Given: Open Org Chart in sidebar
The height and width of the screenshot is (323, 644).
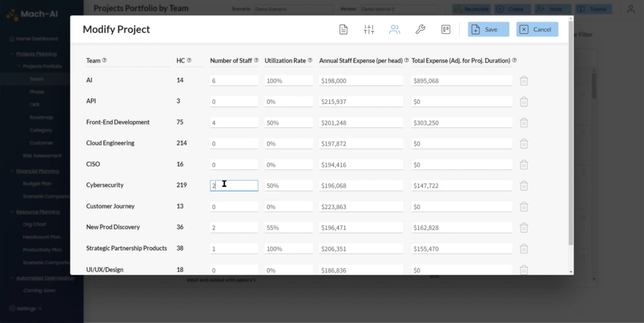Looking at the screenshot, I should tap(35, 224).
